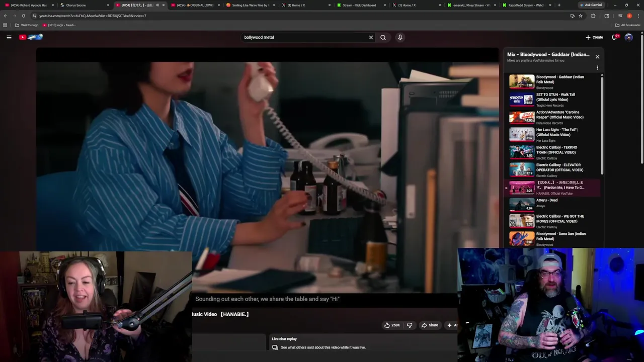Image resolution: width=644 pixels, height=362 pixels.
Task: Open a new browser tab
Action: pos(558,5)
